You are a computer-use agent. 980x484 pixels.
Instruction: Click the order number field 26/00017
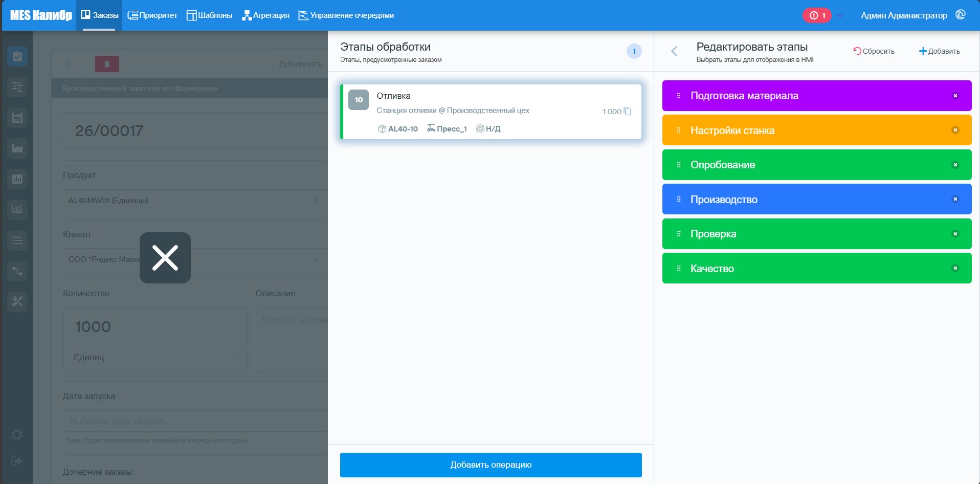[x=195, y=130]
